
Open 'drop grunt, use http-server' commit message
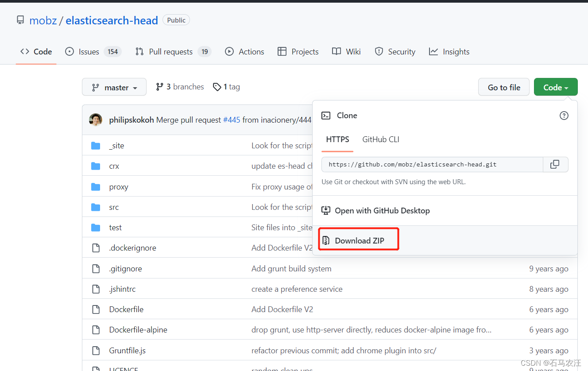[x=371, y=330]
